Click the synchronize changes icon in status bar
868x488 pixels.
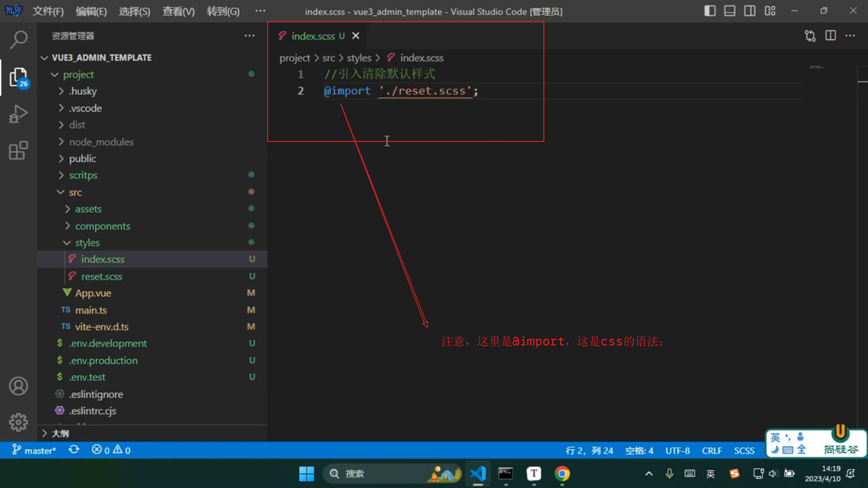(74, 450)
